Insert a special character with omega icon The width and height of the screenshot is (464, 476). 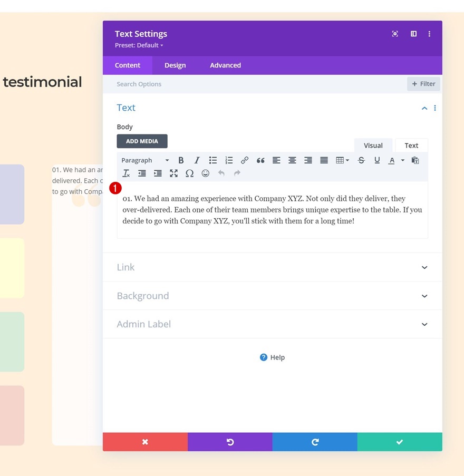click(x=189, y=173)
